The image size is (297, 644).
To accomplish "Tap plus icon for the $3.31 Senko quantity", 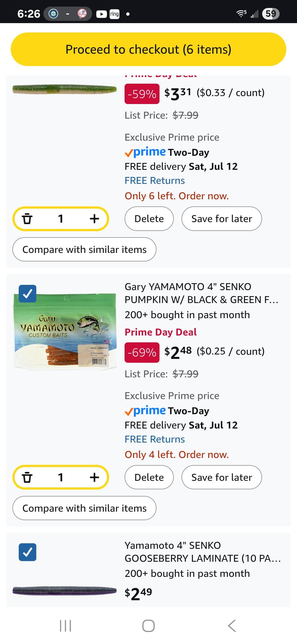I will click(94, 219).
